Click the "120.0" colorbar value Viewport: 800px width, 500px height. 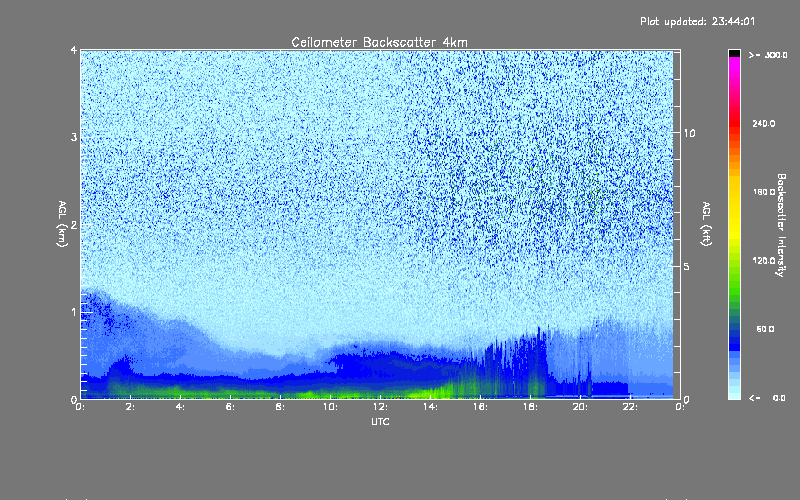[764, 261]
